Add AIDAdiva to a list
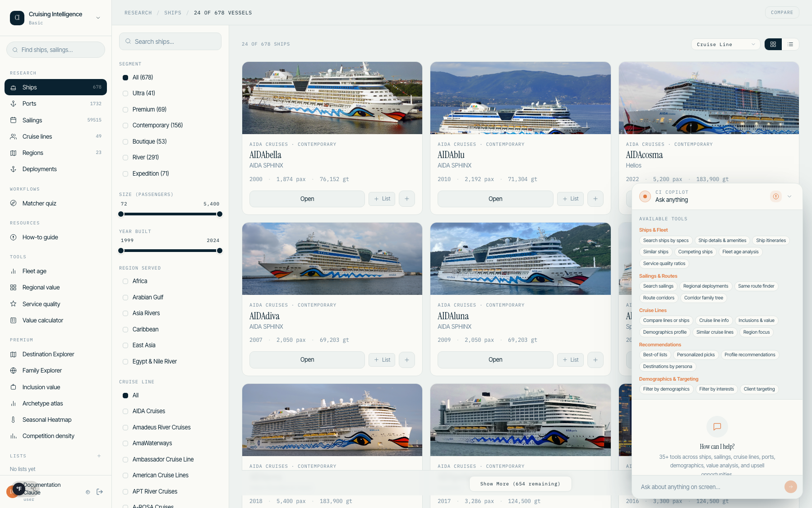Screen dimensions: 812x508 [x=382, y=360]
